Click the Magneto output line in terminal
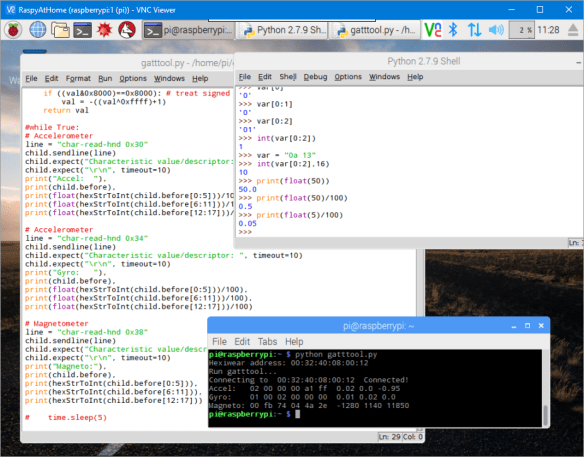The width and height of the screenshot is (584, 457). pos(309,405)
